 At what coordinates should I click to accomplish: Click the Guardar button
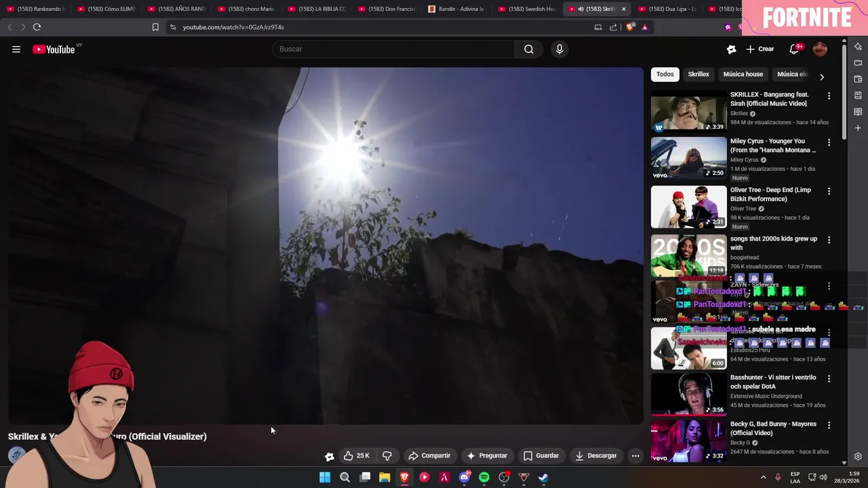pos(541,455)
